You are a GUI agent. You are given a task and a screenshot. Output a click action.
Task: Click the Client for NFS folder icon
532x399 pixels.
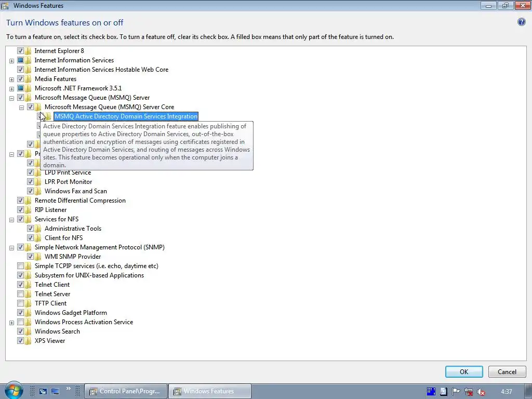click(x=38, y=238)
